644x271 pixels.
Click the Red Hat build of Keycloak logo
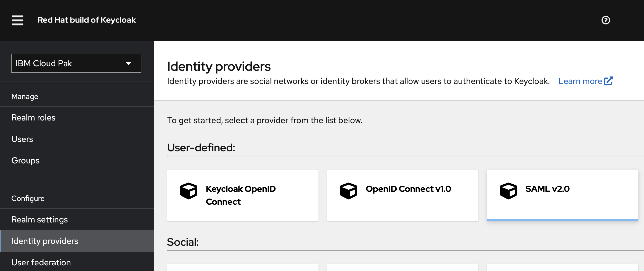pos(86,20)
